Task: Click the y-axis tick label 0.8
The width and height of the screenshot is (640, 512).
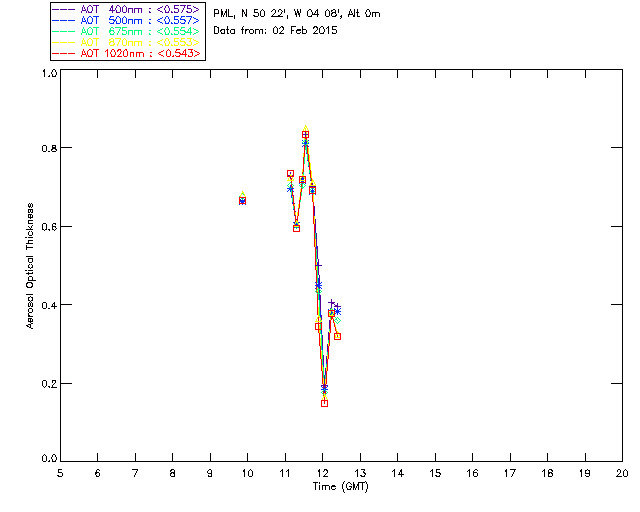Action: pos(49,148)
